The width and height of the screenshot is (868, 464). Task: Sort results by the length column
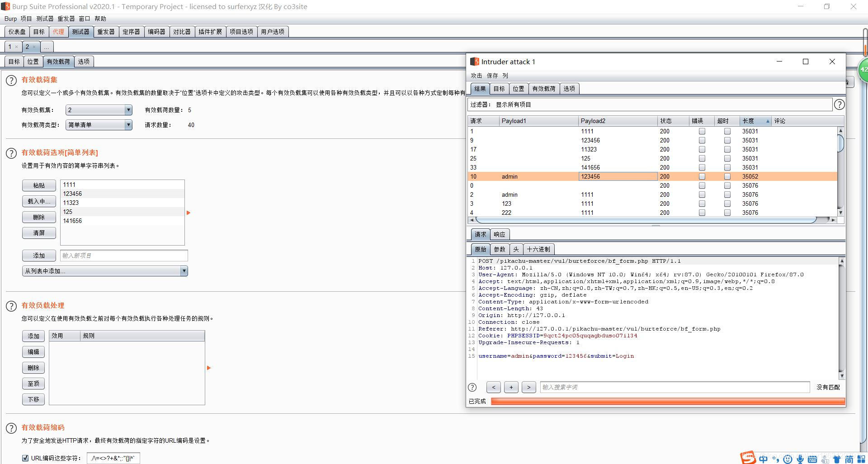click(755, 121)
